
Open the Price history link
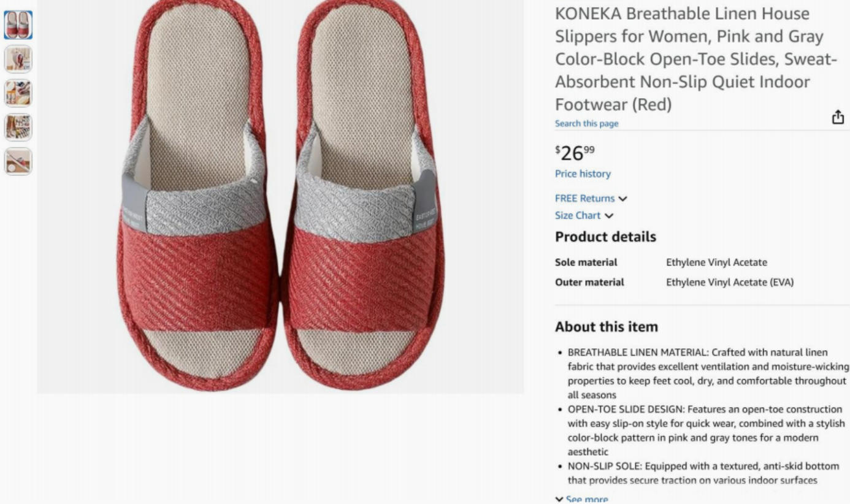(583, 174)
